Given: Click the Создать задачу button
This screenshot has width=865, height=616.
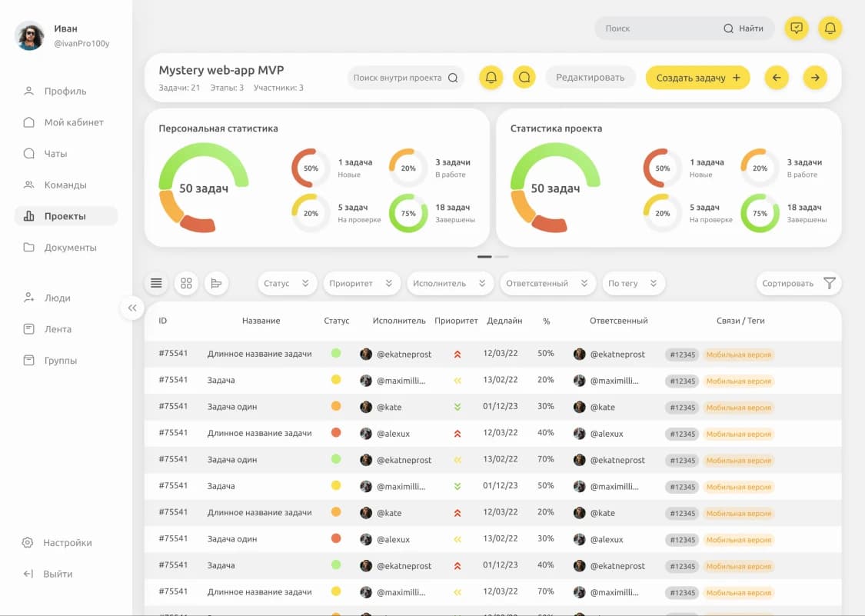Looking at the screenshot, I should pyautogui.click(x=697, y=78).
